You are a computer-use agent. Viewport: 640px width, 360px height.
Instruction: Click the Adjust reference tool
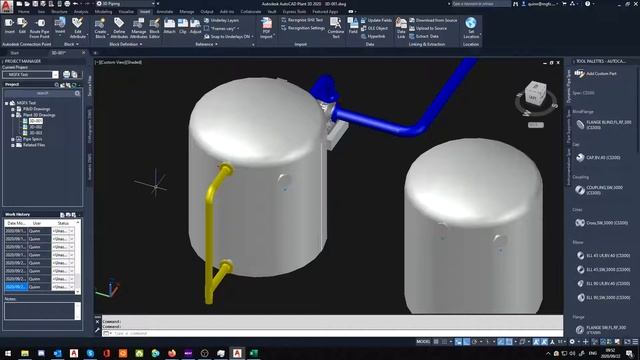tap(196, 26)
